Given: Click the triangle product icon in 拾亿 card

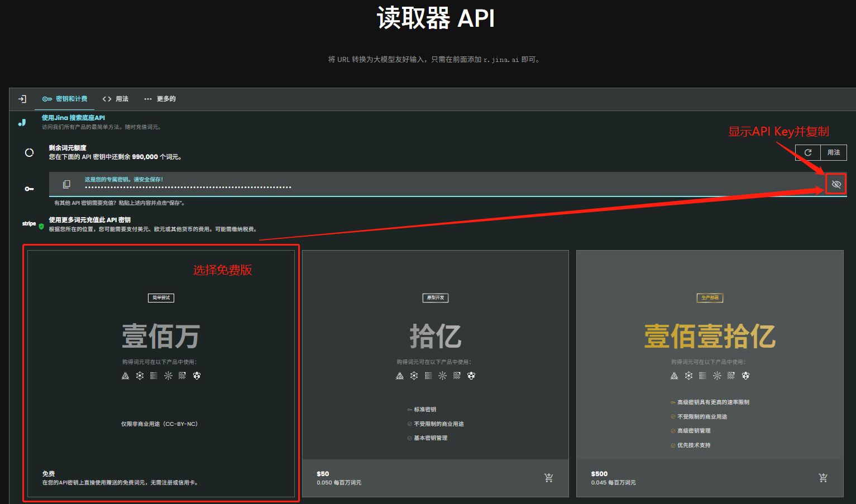Looking at the screenshot, I should pyautogui.click(x=400, y=376).
